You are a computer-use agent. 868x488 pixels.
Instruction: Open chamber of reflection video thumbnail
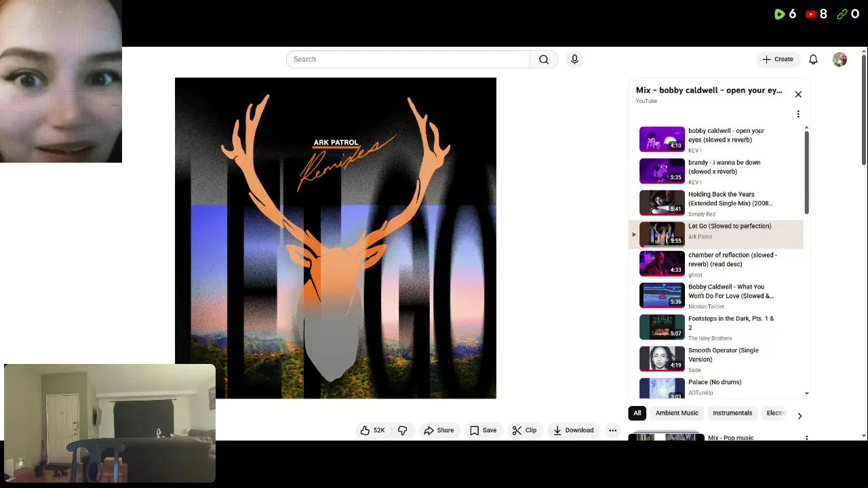(662, 264)
